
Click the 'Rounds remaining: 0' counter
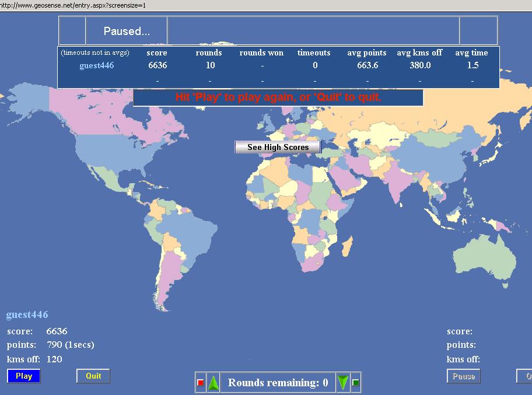(x=278, y=383)
